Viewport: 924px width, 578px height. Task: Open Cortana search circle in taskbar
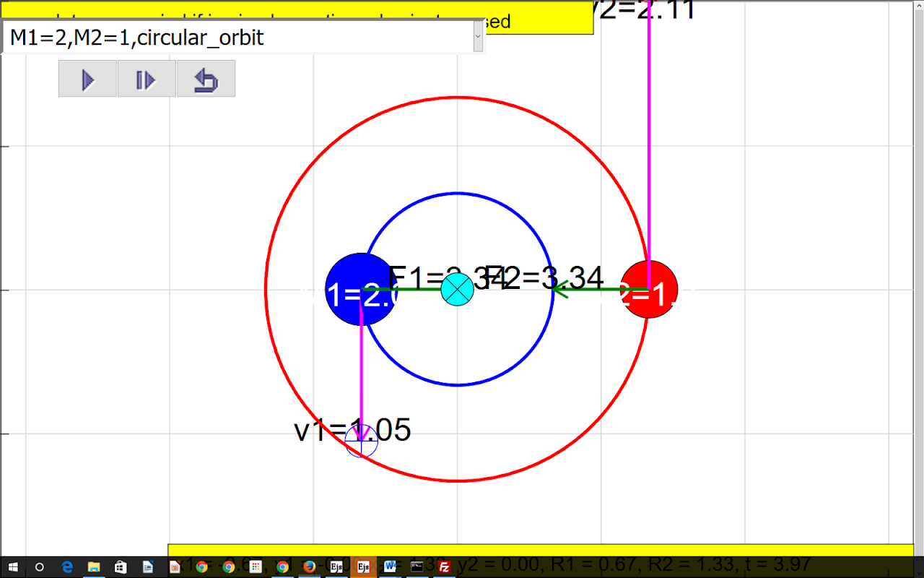40,567
